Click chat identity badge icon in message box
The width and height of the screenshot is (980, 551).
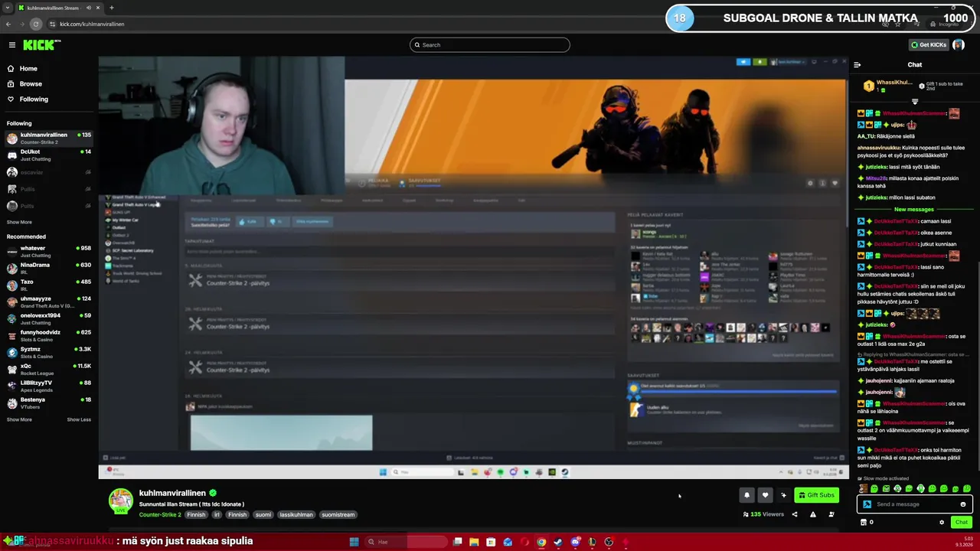click(867, 504)
